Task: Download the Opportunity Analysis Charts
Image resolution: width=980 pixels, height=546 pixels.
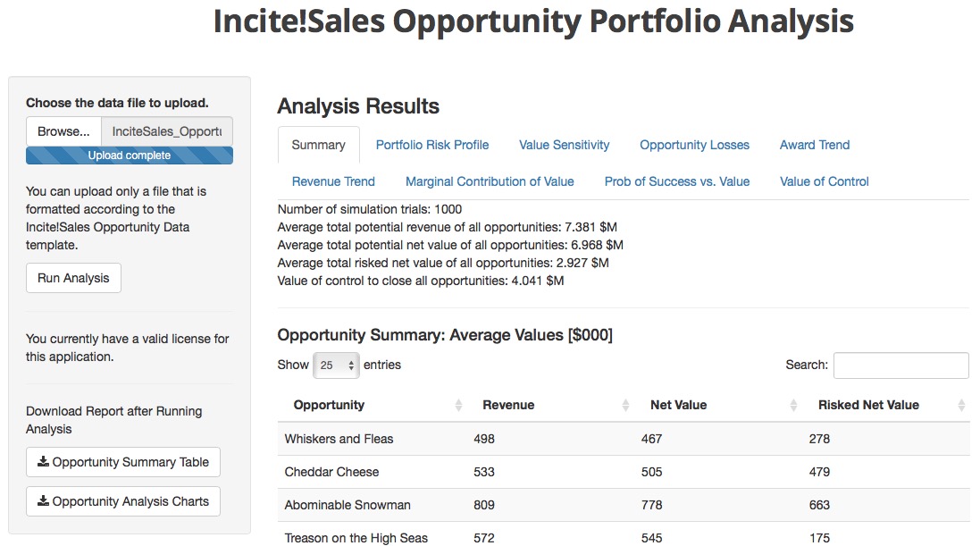Action: [123, 501]
